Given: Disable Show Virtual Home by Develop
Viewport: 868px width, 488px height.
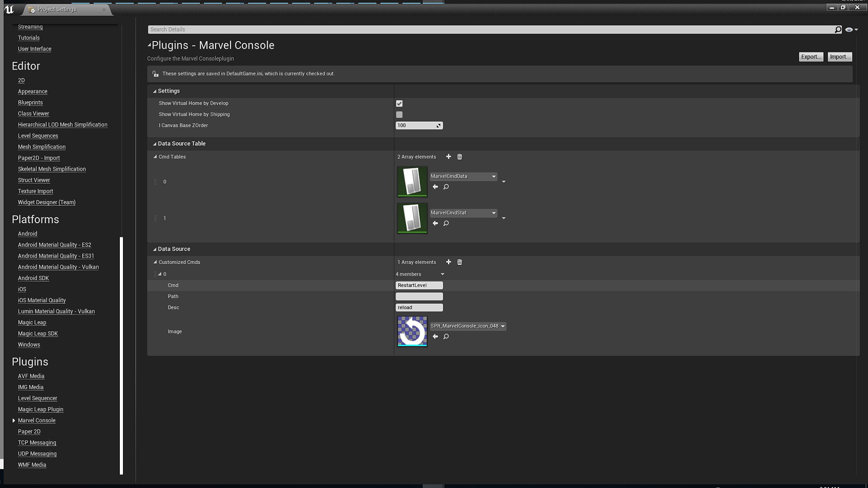Looking at the screenshot, I should 399,103.
